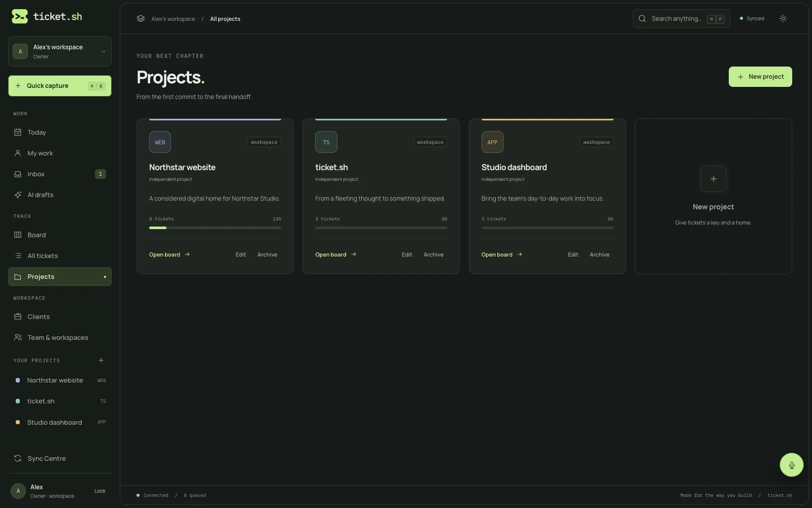Open Northstar website in sidebar projects
The height and width of the screenshot is (508, 812).
point(60,380)
